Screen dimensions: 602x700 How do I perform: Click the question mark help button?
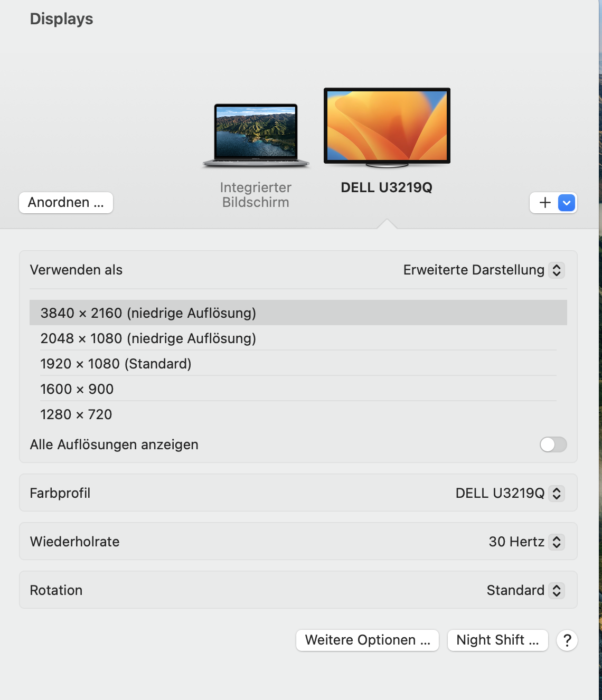[x=567, y=640]
